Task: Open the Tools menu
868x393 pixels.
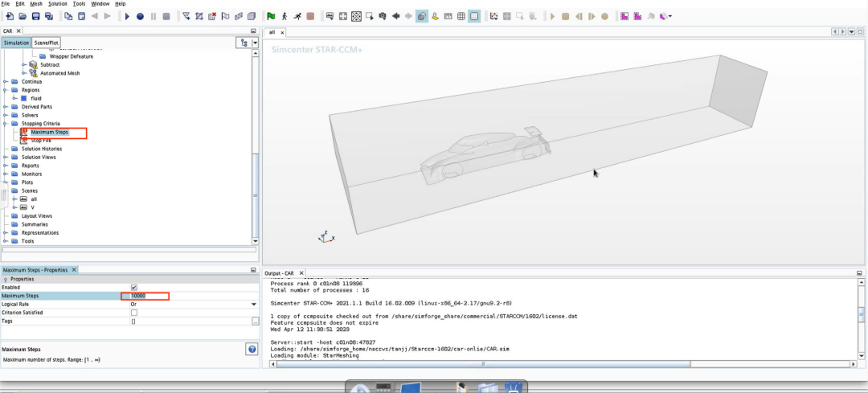Action: (x=79, y=4)
